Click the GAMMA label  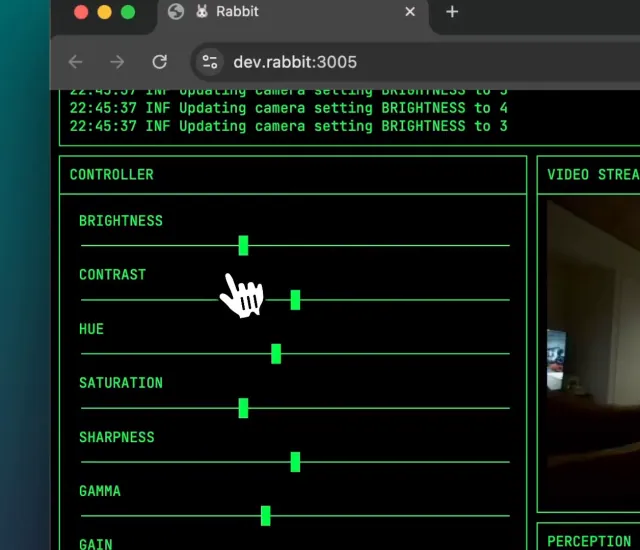100,491
